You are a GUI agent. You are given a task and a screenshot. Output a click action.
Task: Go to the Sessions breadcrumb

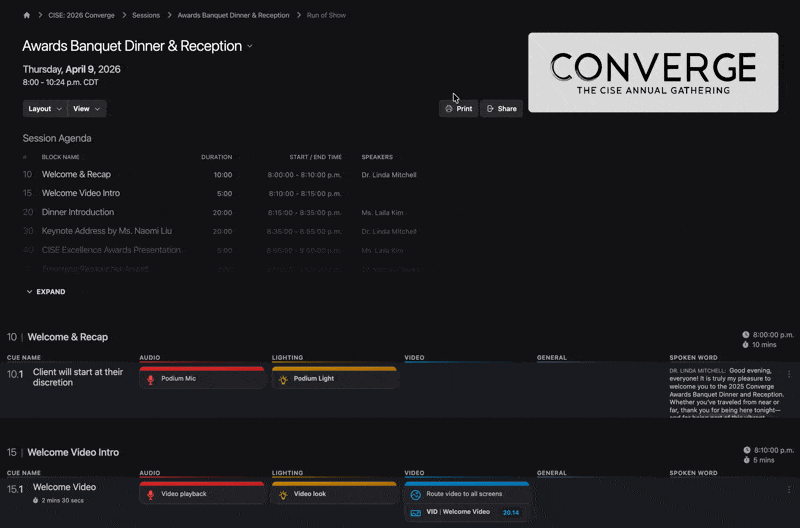coord(146,16)
